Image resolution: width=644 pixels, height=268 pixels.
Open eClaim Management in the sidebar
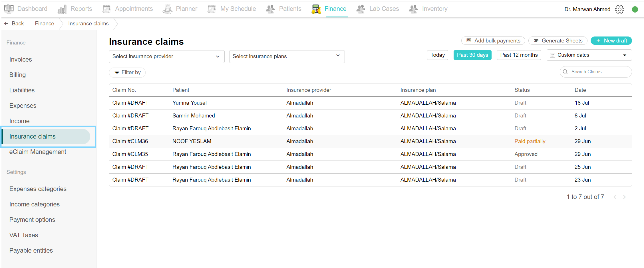click(38, 152)
